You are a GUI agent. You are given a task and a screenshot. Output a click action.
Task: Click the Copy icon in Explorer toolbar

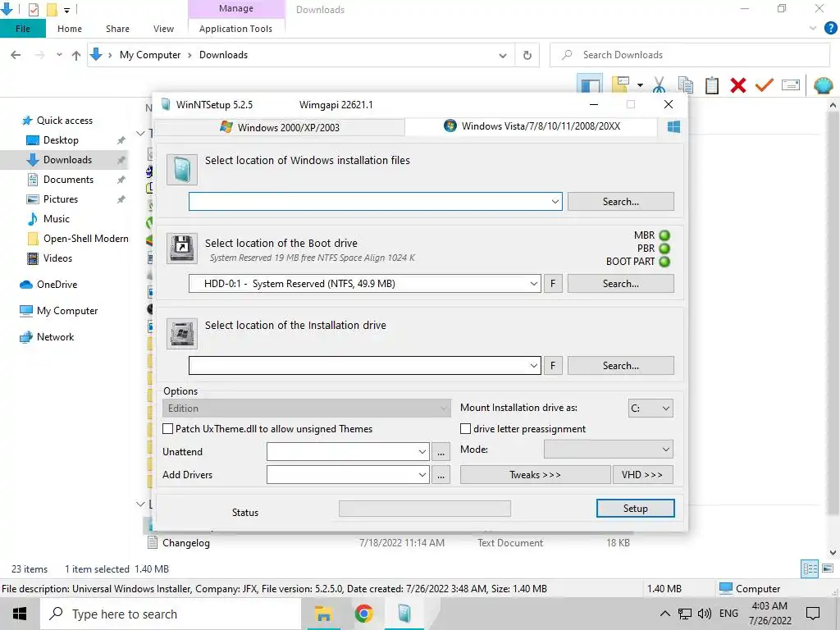coord(685,85)
